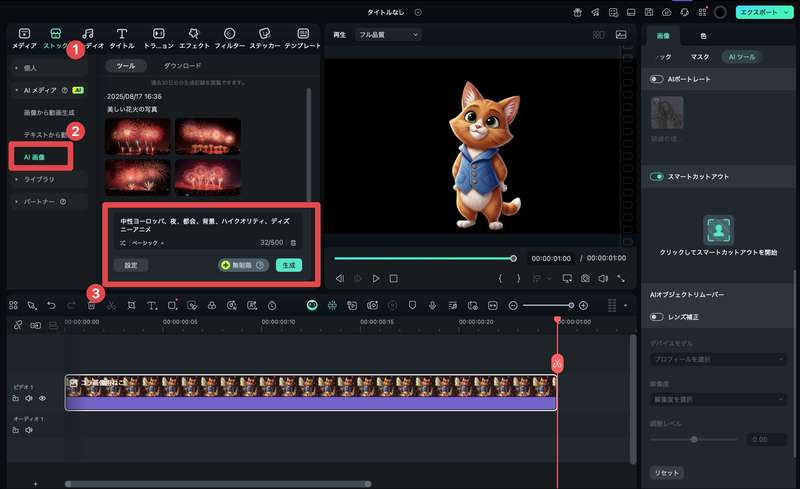Click the text T tool in timeline toolbar
Screen dimensions: 800x489
(152, 305)
